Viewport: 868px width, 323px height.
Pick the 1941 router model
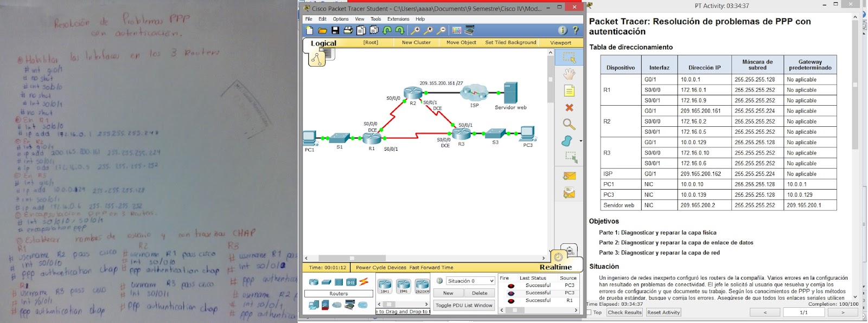403,286
